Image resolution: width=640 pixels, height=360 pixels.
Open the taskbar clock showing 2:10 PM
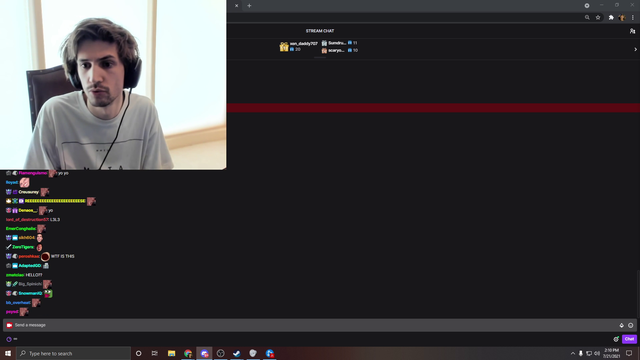coord(611,353)
